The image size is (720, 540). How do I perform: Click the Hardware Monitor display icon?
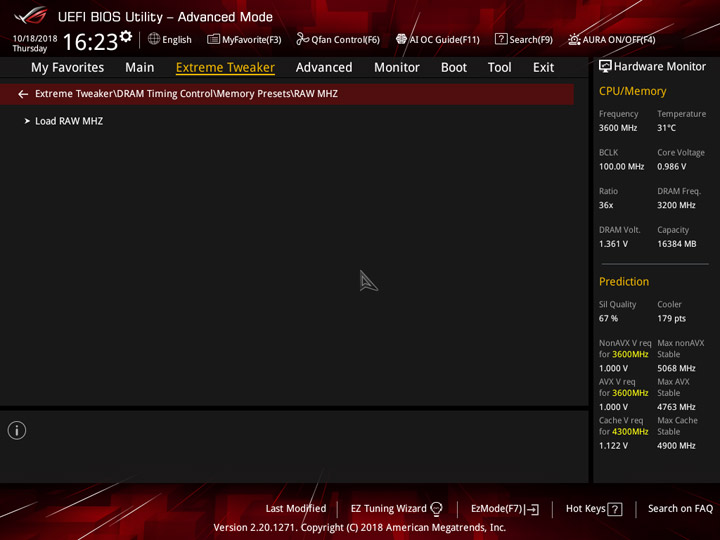click(605, 67)
